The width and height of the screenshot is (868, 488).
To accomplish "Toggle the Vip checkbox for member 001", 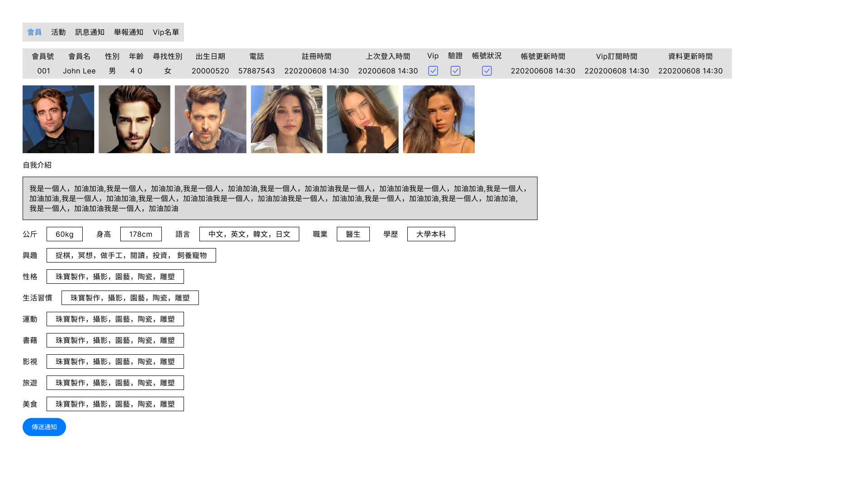I will point(433,71).
